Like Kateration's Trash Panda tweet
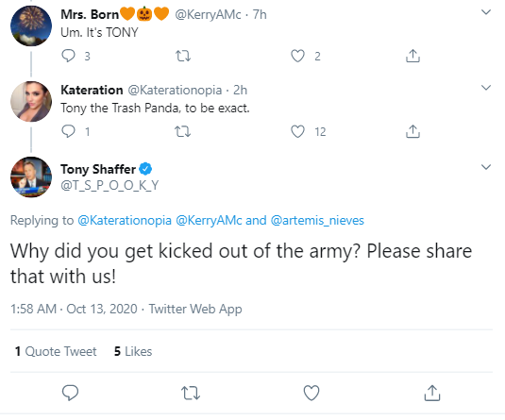 click(297, 131)
